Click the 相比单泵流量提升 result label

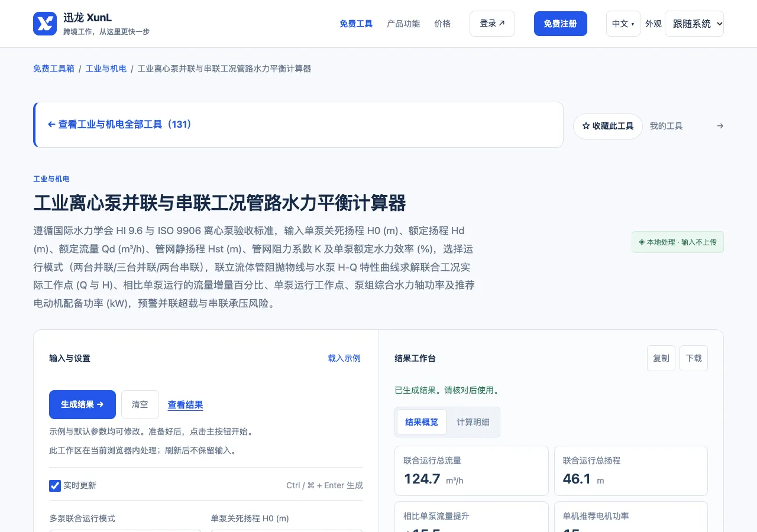436,516
